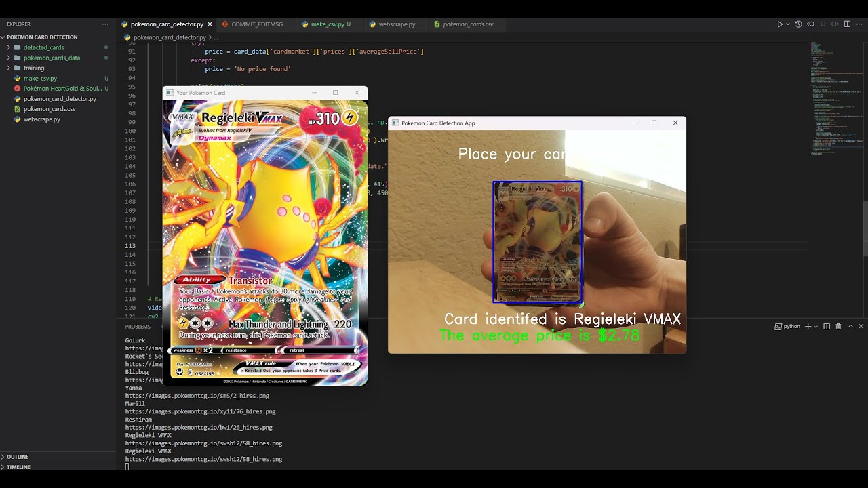Go to previous change arrow icon
Image resolution: width=868 pixels, height=488 pixels.
(810, 24)
